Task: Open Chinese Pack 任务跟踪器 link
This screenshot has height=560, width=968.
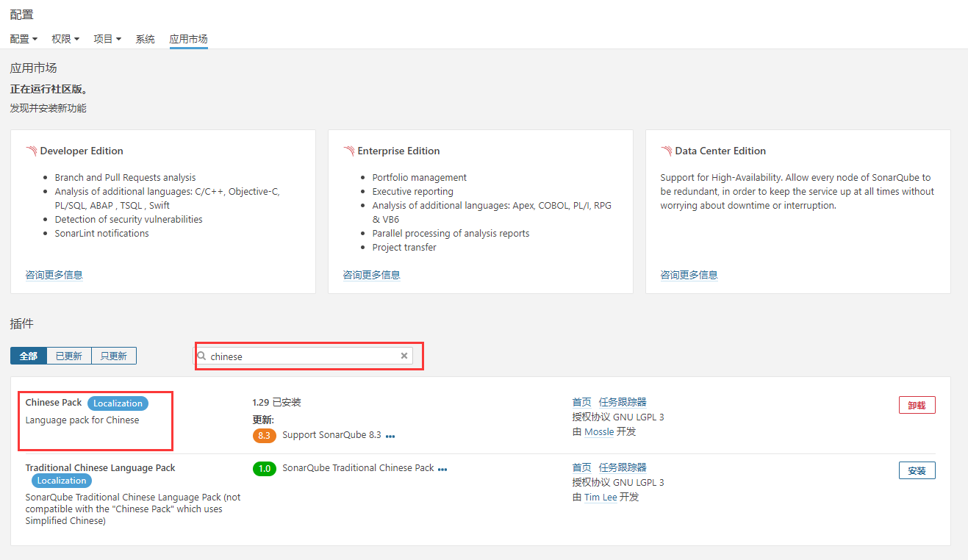Action: point(623,402)
